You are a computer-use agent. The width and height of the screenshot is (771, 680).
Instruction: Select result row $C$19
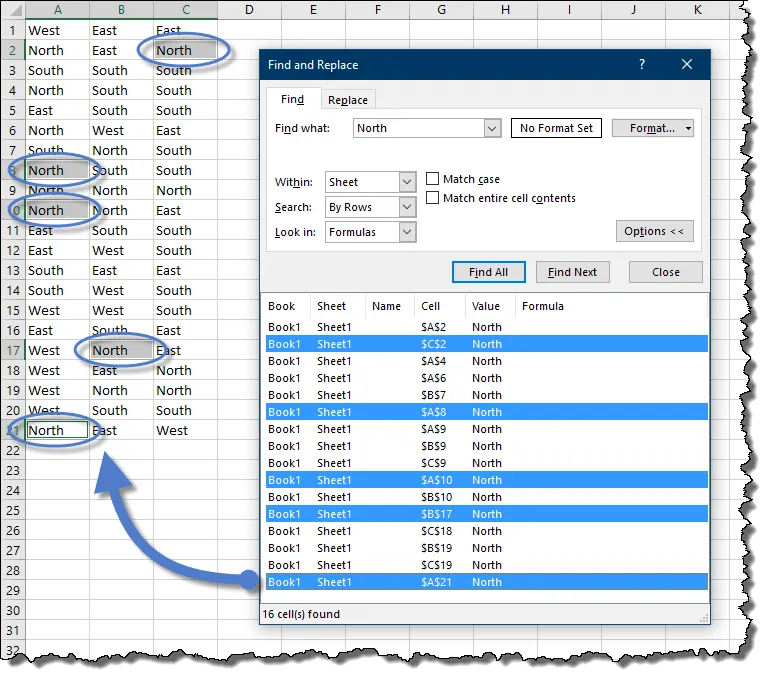tap(486, 565)
